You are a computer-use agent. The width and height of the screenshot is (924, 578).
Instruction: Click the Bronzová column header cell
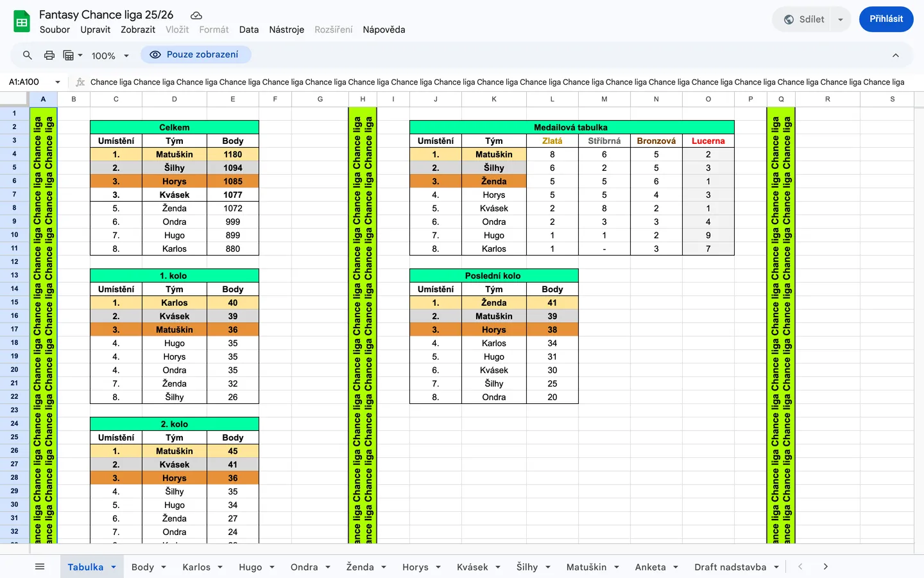656,141
